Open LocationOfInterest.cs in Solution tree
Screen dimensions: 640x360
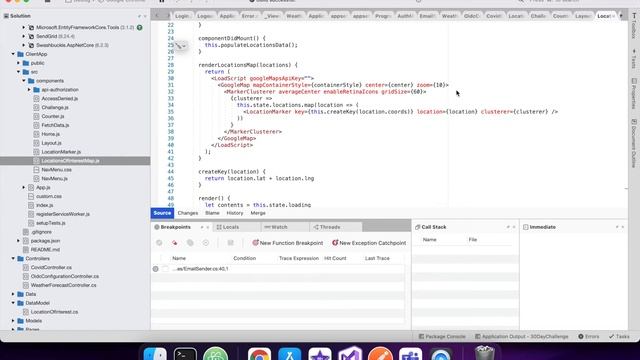[x=54, y=312]
